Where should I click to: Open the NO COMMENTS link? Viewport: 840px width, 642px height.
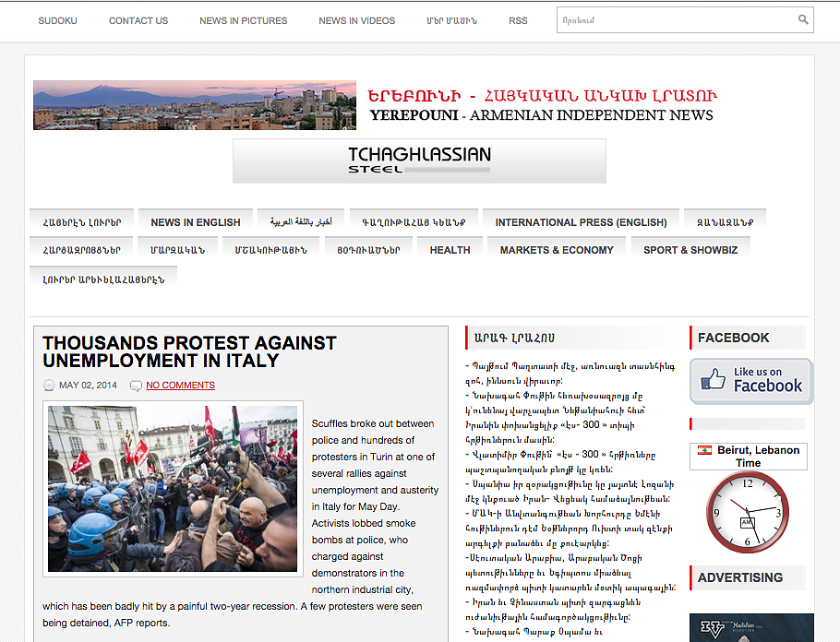180,385
